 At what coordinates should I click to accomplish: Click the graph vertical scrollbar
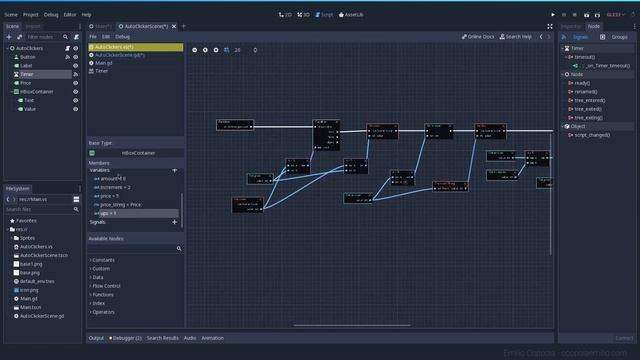551,194
